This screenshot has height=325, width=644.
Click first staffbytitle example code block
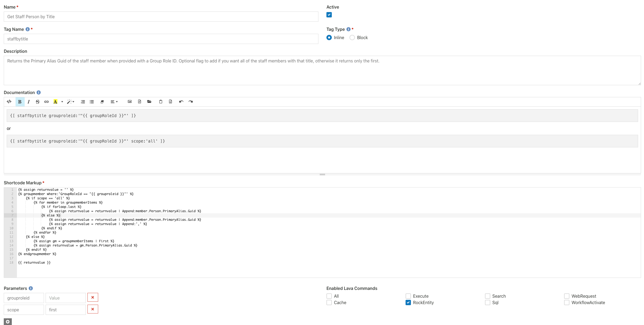(x=322, y=116)
